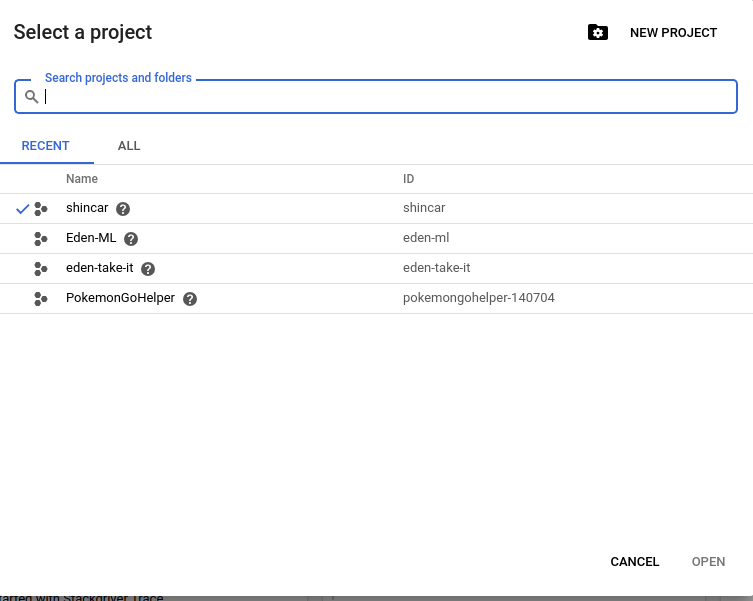
Task: Select the RECENT tab
Action: (x=46, y=146)
